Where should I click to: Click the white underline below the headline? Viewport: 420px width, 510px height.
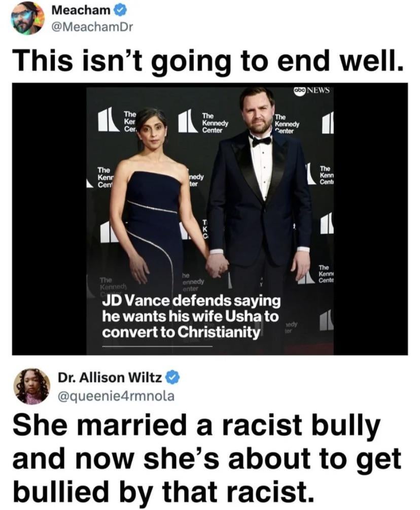tap(157, 347)
